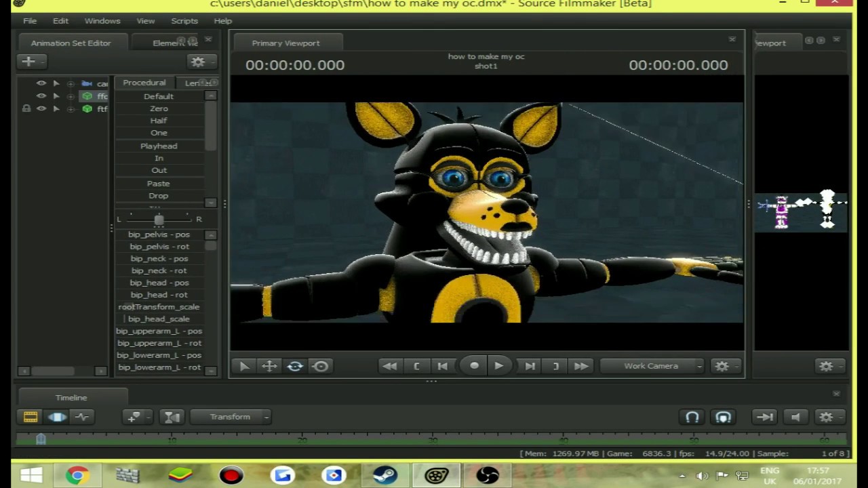
Task: Open the Edit menu
Action: [x=60, y=21]
